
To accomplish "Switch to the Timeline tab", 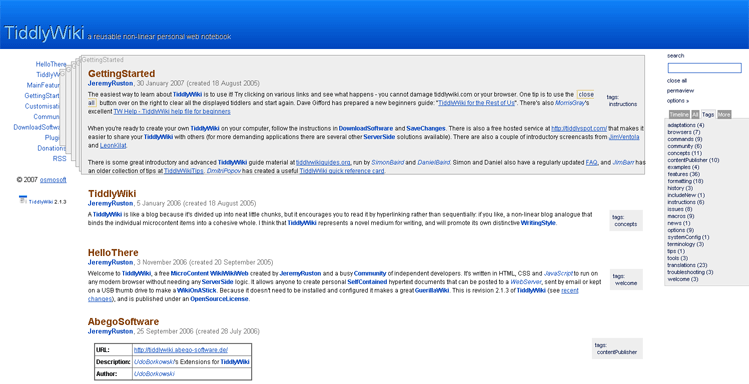I will pos(679,115).
